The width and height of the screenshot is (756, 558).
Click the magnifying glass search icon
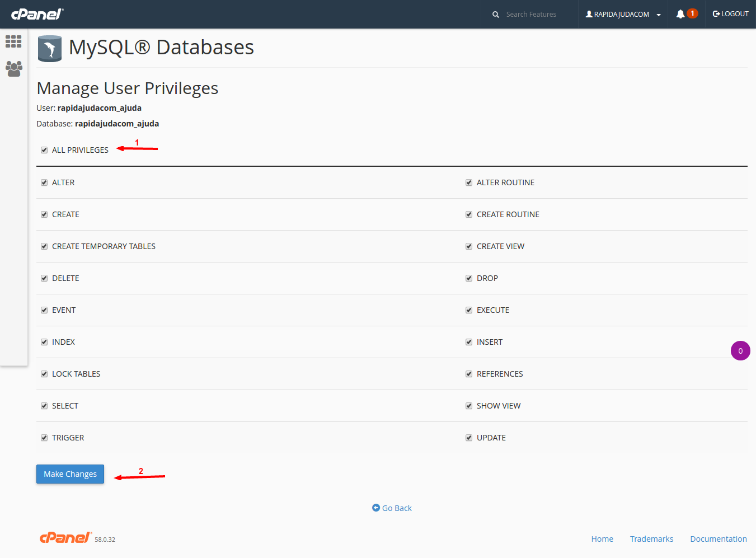click(x=495, y=14)
